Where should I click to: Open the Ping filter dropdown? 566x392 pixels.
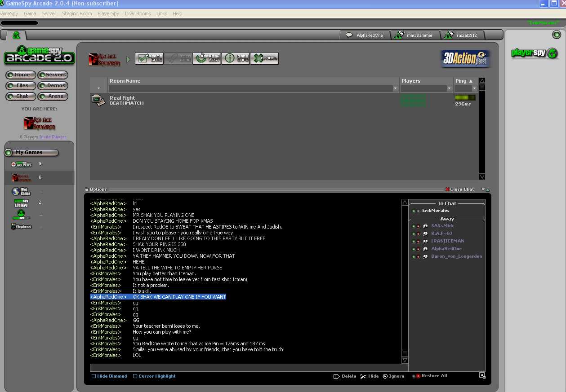[x=474, y=88]
